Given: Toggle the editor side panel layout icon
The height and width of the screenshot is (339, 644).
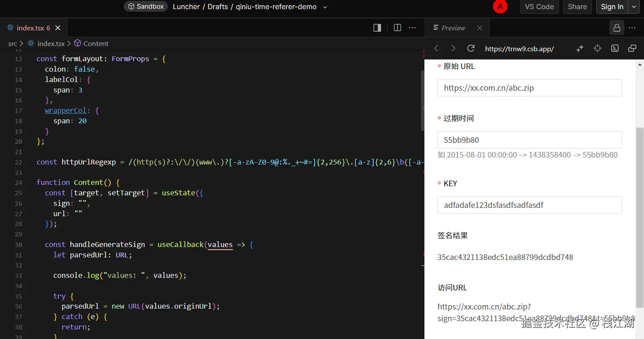Looking at the screenshot, I should tap(377, 28).
